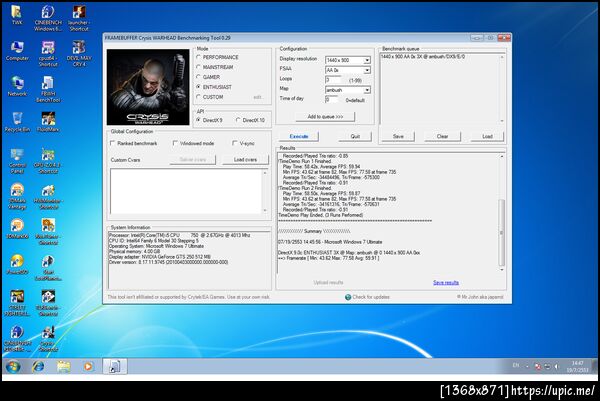This screenshot has width=600, height=401.
Task: Click the Results panel scrollbar thumb
Action: pos(502,233)
